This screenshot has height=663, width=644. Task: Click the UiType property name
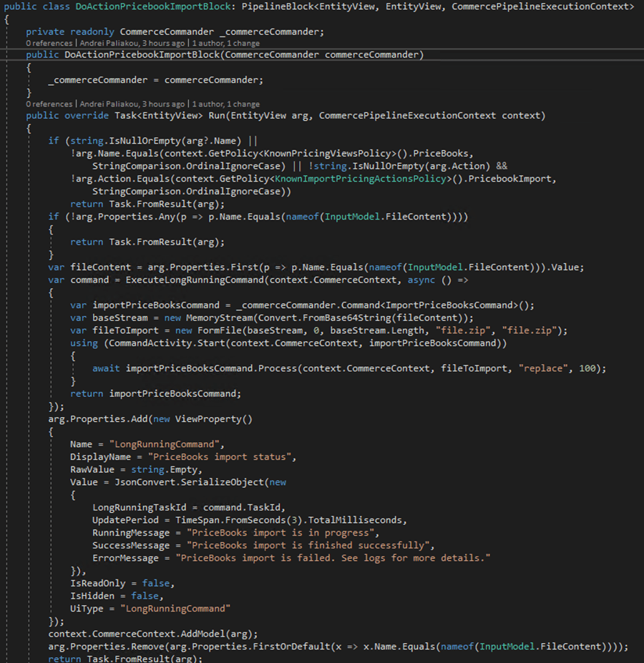[87, 609]
